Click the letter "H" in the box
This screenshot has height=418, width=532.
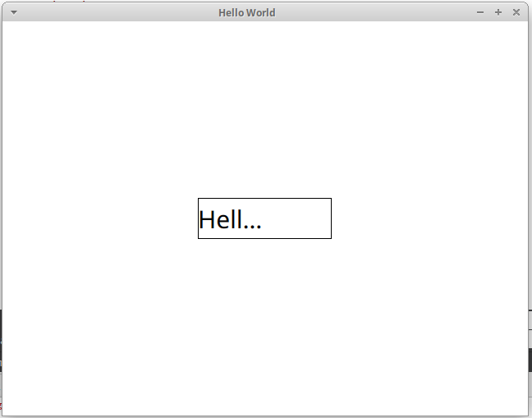tap(207, 219)
